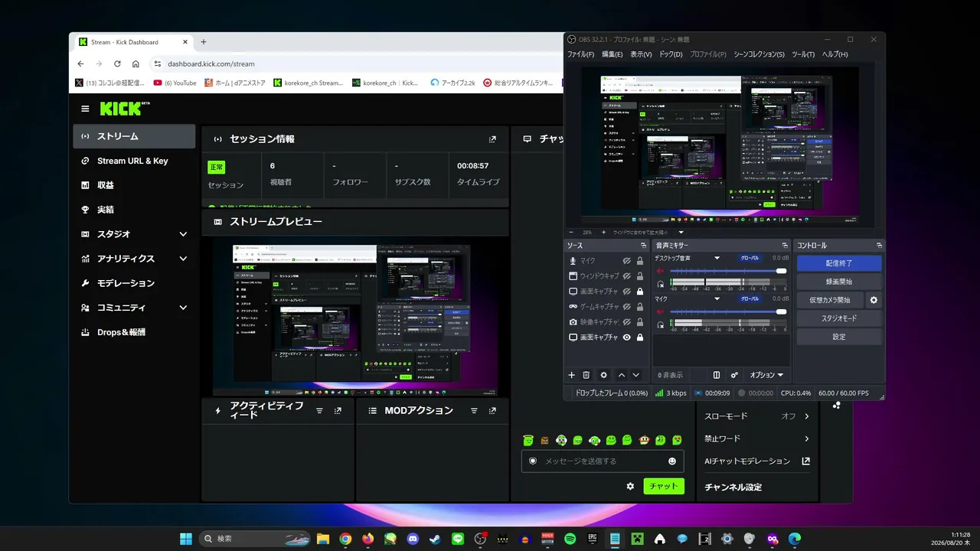The width and height of the screenshot is (980, 551).
Task: Reload the Kick dashboard page
Action: click(x=117, y=64)
